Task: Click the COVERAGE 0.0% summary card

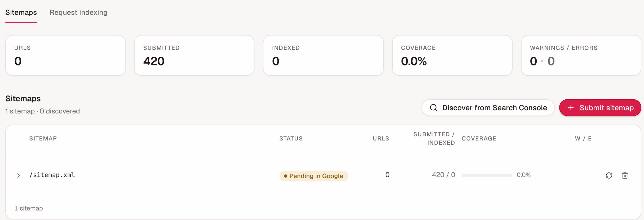Action: point(452,55)
